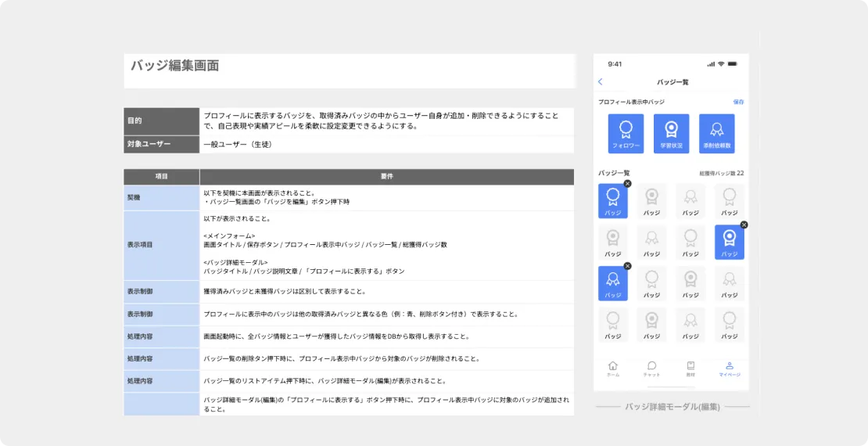Open first badge in bottom grid row
The image size is (868, 446).
tap(613, 325)
